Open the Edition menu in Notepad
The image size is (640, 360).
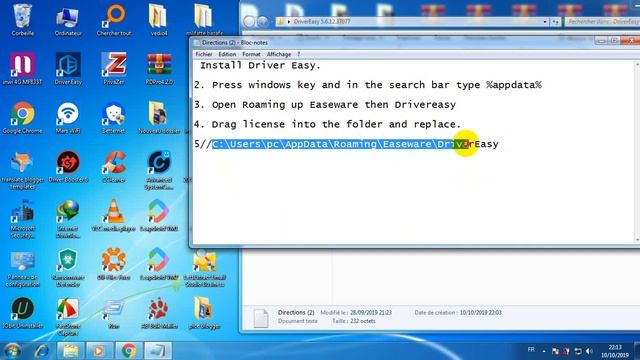tap(227, 54)
